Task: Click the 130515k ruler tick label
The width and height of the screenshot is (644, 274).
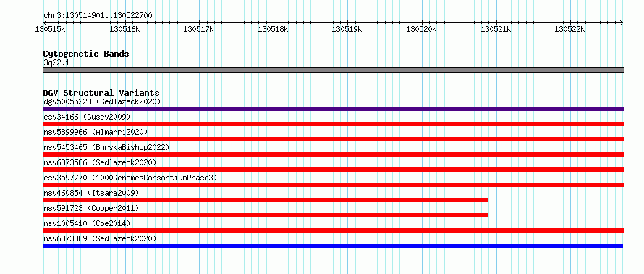Action: point(51,29)
